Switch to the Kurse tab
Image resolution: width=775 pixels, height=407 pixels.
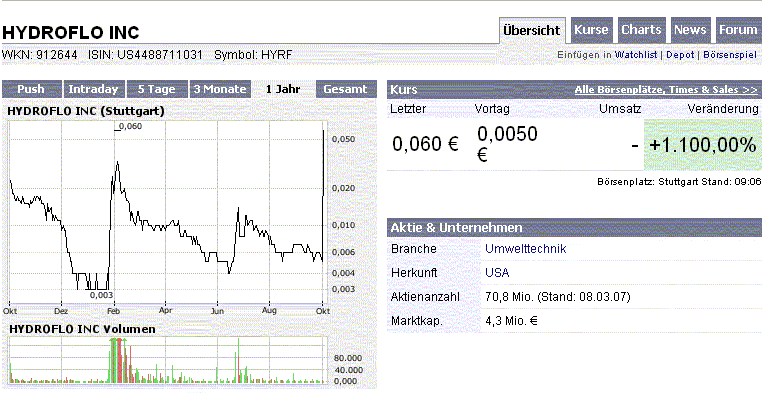pyautogui.click(x=591, y=30)
